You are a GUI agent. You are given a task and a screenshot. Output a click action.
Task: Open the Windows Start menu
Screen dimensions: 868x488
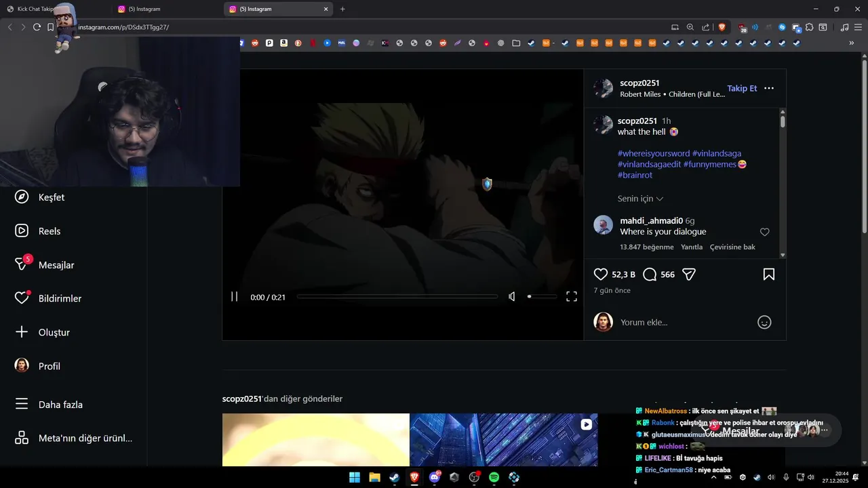coord(355,477)
